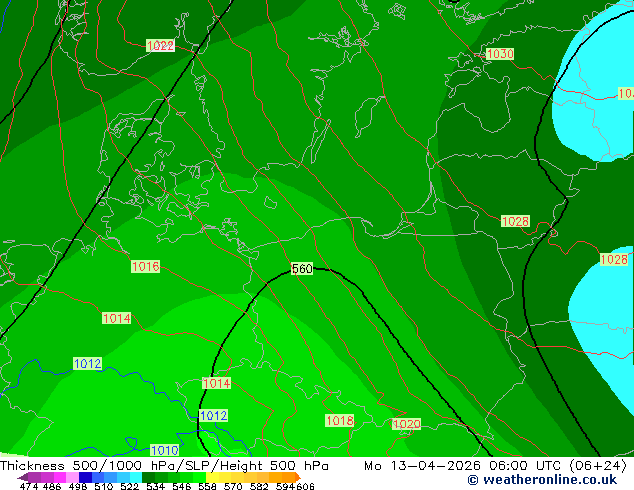Select the 594 legend value
The height and width of the screenshot is (490, 634).
pos(285,486)
